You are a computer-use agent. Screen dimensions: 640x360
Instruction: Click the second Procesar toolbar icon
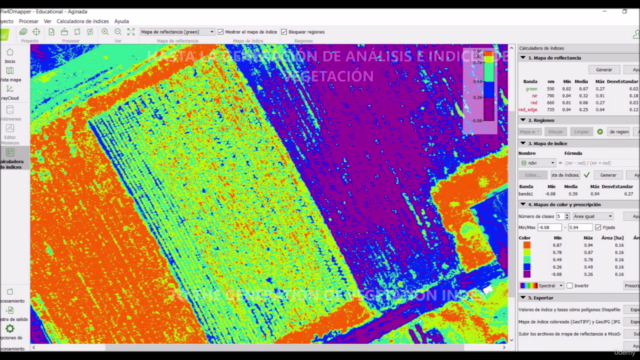point(64,32)
